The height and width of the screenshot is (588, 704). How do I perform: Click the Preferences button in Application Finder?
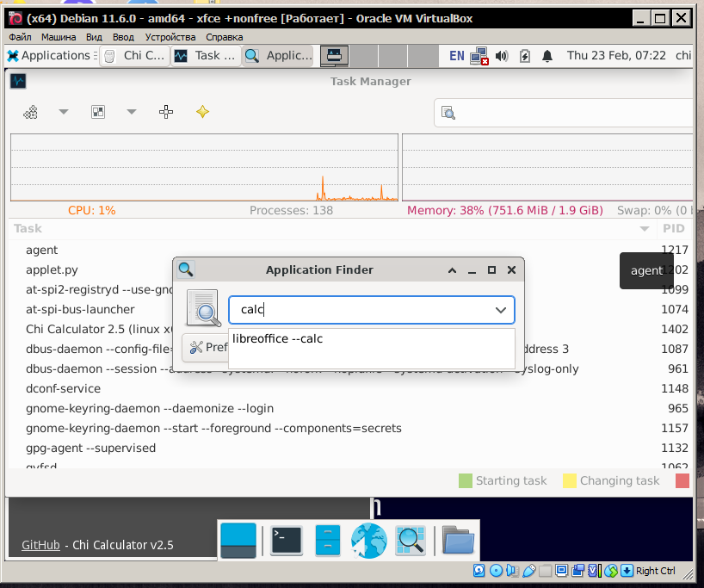(x=205, y=347)
